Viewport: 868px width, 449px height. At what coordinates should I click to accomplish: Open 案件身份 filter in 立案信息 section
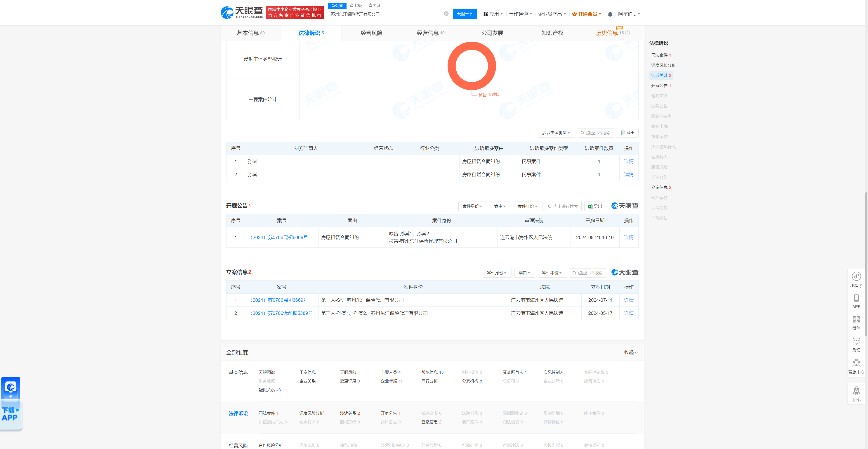[x=497, y=273]
